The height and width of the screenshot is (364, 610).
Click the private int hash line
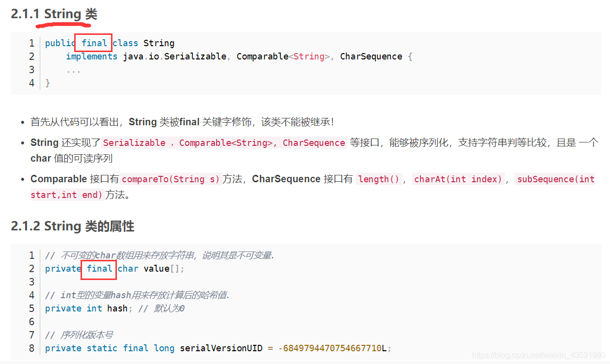tap(86, 308)
